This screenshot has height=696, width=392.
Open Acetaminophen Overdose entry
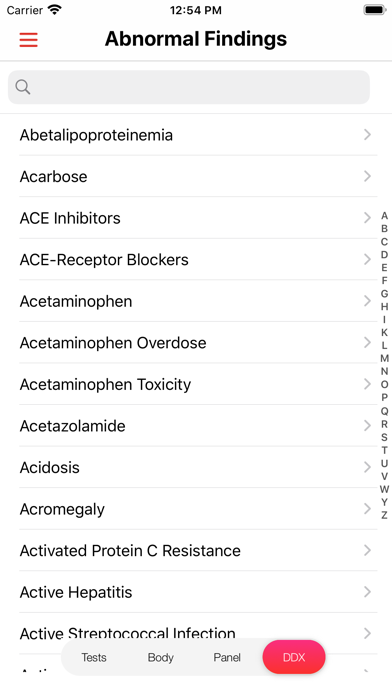click(196, 343)
